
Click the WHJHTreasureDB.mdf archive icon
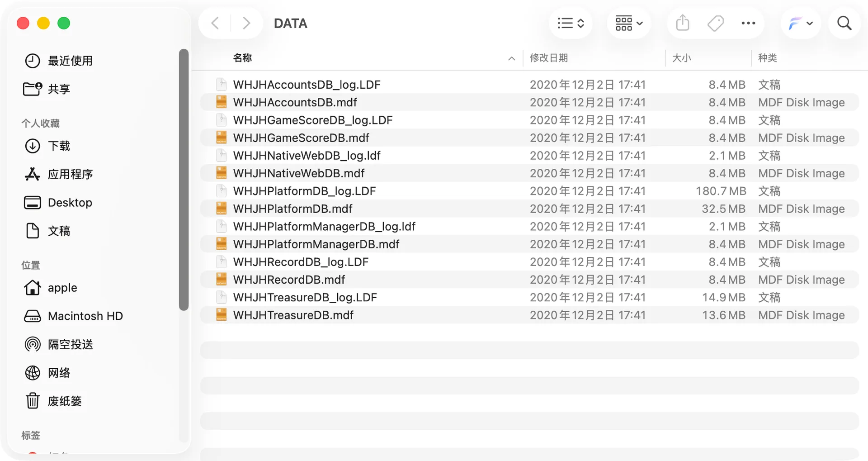pos(221,315)
